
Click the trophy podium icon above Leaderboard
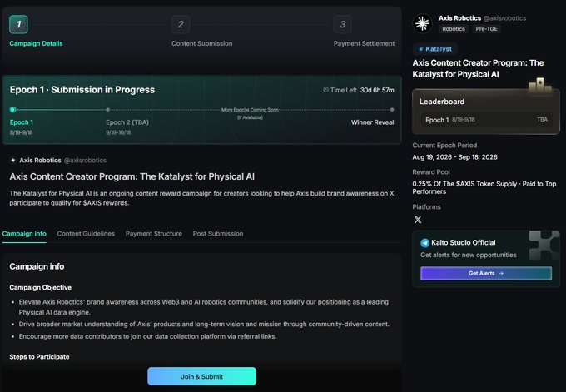[540, 86]
